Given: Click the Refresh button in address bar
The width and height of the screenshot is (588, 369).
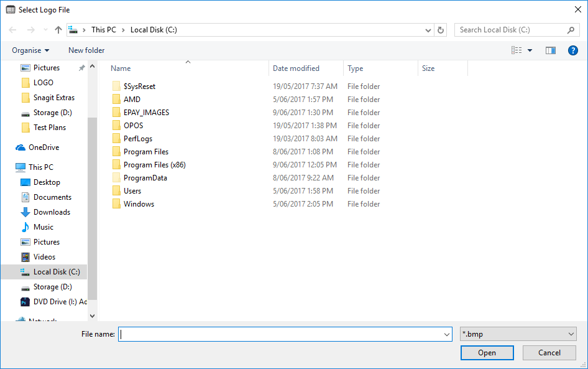Looking at the screenshot, I should pyautogui.click(x=441, y=30).
